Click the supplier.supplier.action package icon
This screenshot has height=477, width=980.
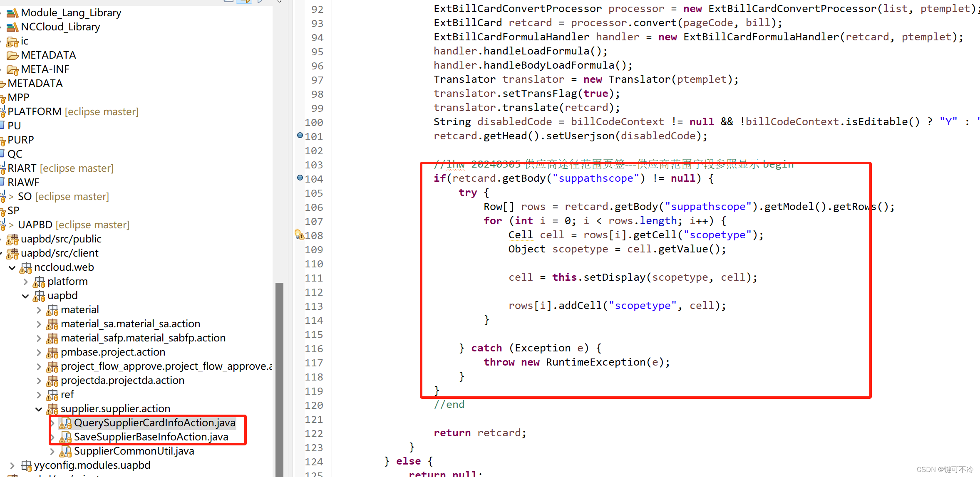(x=52, y=409)
